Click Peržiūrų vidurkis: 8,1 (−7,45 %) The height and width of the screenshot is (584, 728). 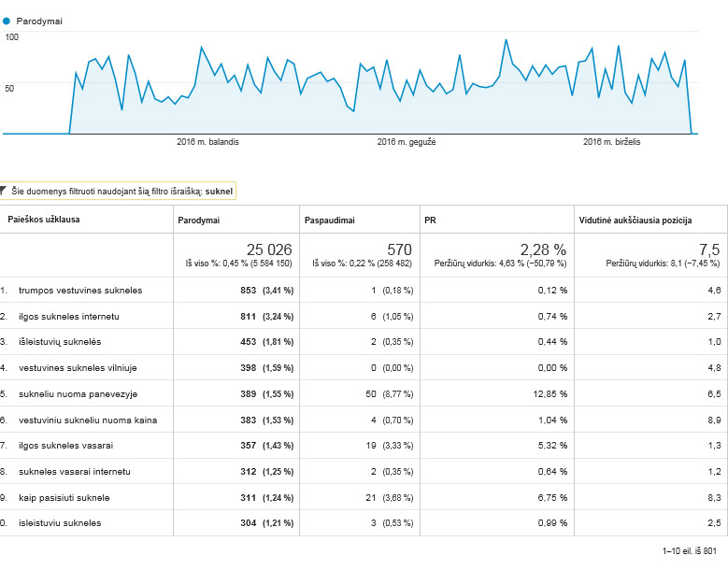point(663,264)
